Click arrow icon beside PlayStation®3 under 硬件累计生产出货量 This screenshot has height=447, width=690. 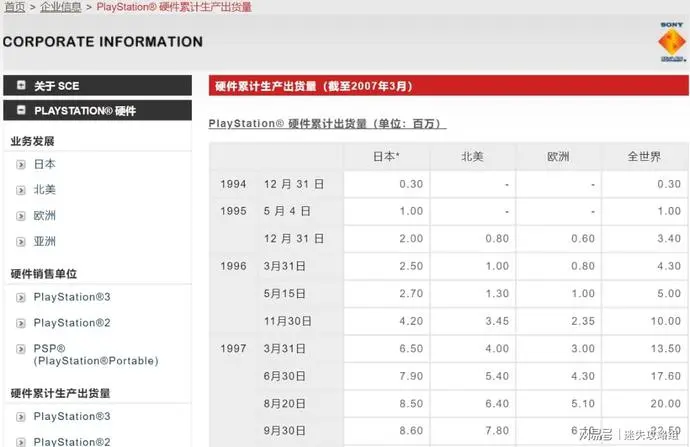point(21,417)
